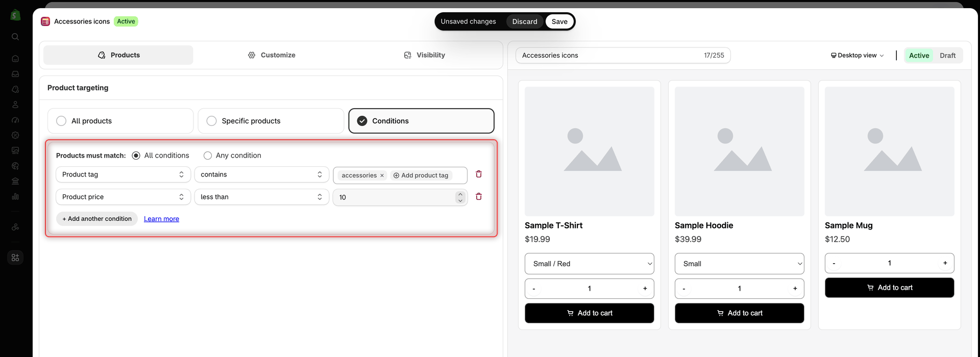Open the Learn more link
Screen dimensions: 980x357
(x=161, y=219)
